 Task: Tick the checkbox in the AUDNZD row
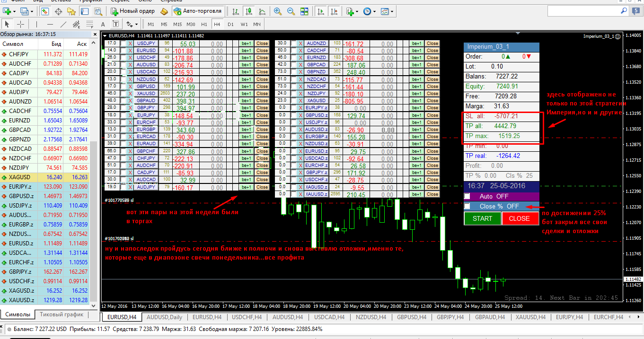tap(294, 43)
